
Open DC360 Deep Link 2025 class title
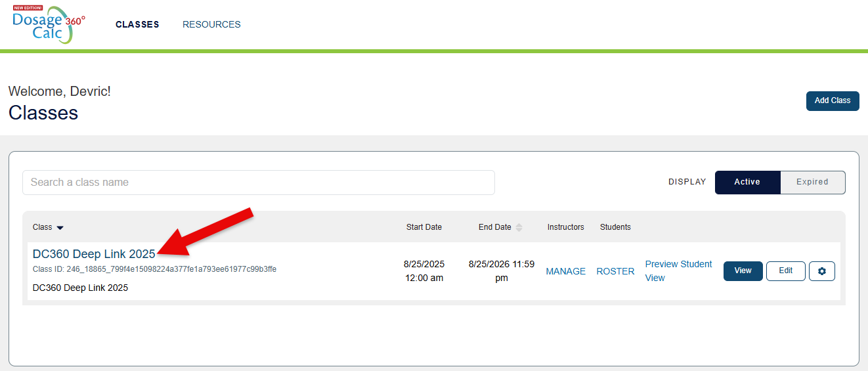tap(94, 254)
